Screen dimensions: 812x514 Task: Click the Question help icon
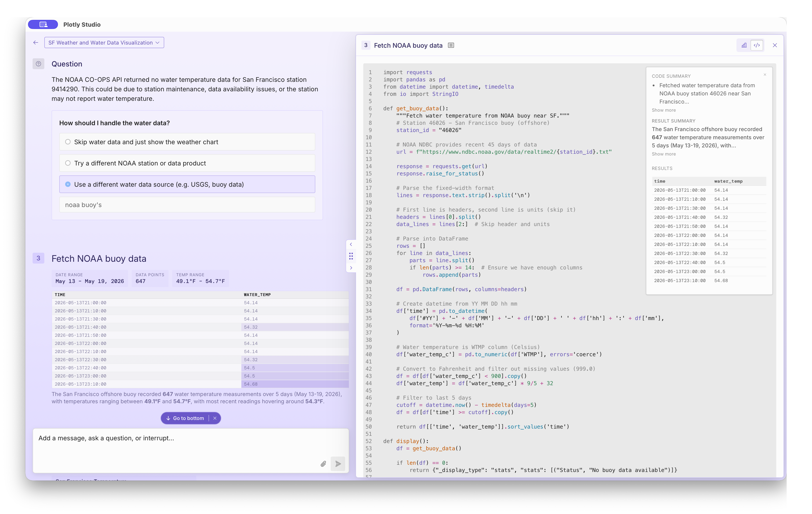pos(38,64)
